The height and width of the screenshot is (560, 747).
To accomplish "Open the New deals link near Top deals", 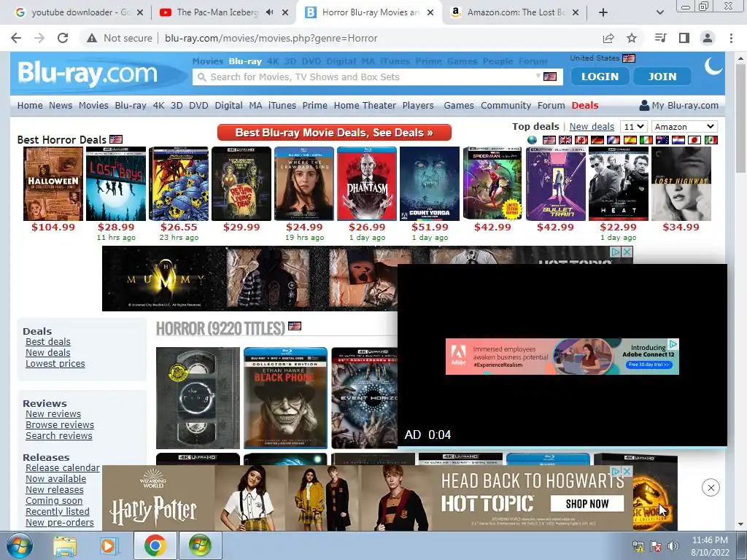I will point(592,127).
